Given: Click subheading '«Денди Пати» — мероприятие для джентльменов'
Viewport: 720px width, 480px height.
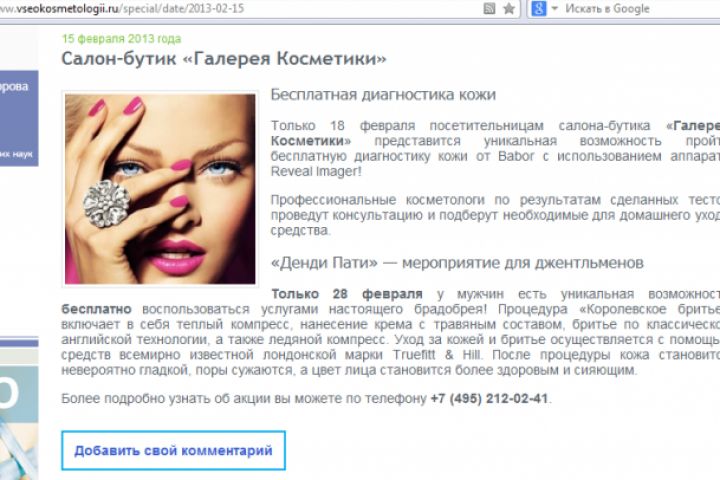Looking at the screenshot, I should click(x=457, y=263).
